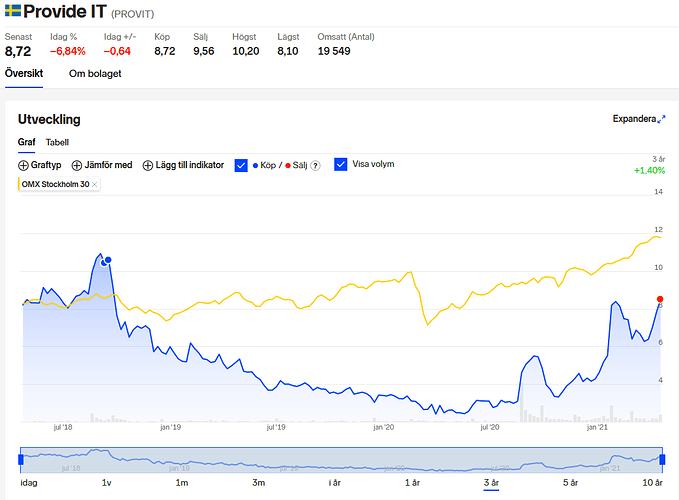Choose the 3m time range
The image size is (679, 500).
259,482
